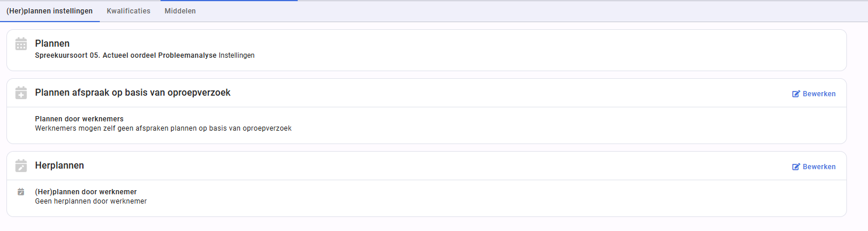Click the (Her)plannen door werknemer label

click(x=86, y=191)
